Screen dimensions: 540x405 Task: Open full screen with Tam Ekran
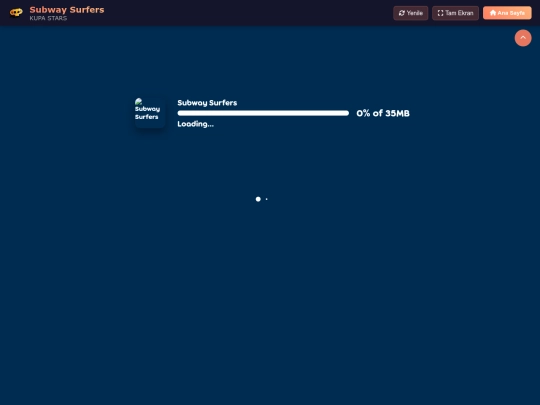(455, 13)
